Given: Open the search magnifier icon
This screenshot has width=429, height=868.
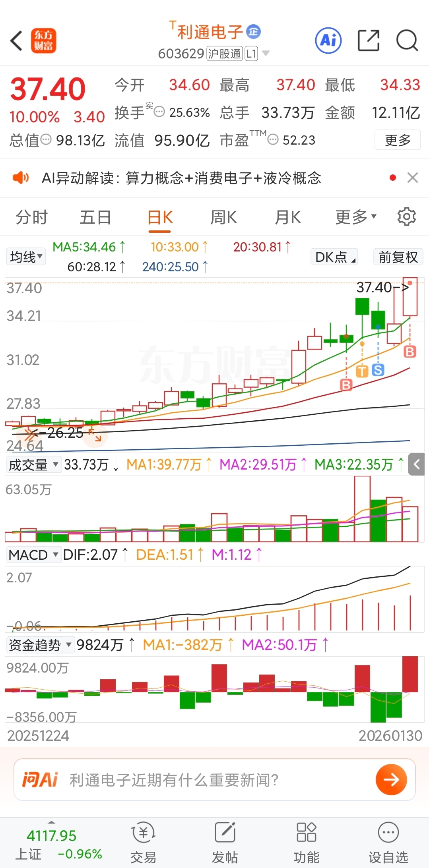Looking at the screenshot, I should pos(407,41).
